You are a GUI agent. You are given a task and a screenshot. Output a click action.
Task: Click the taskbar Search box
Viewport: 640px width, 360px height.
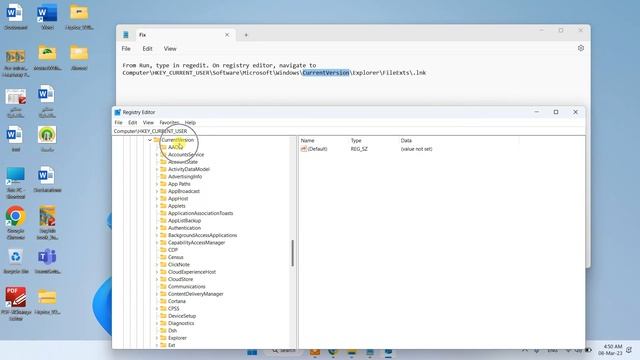click(284, 351)
